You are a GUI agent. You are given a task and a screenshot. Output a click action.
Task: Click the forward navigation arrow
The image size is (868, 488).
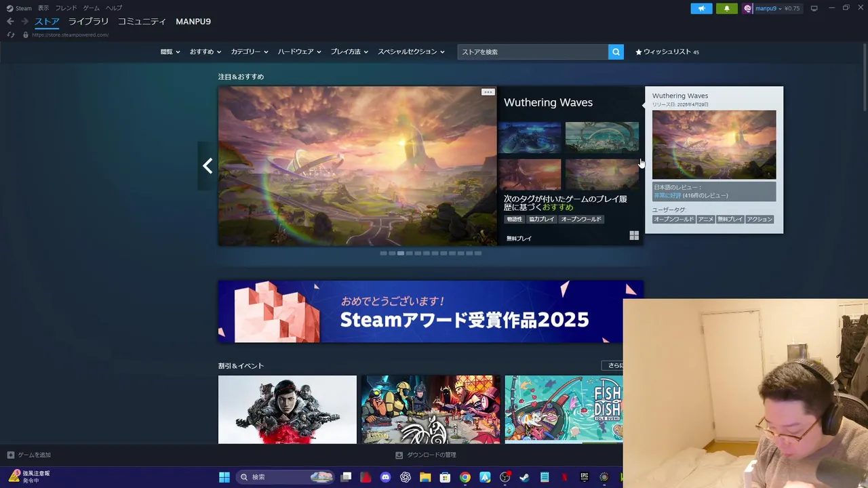[24, 22]
